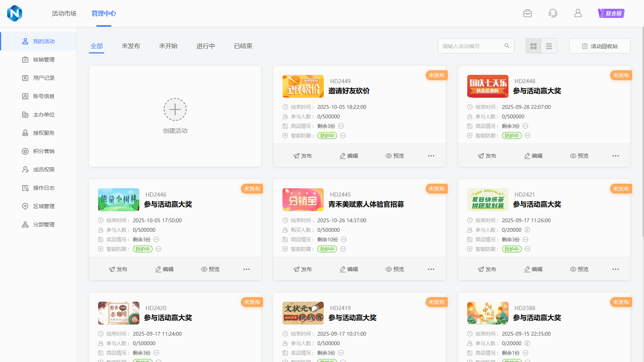
Task: Click the customer service headset icon
Action: tap(553, 13)
